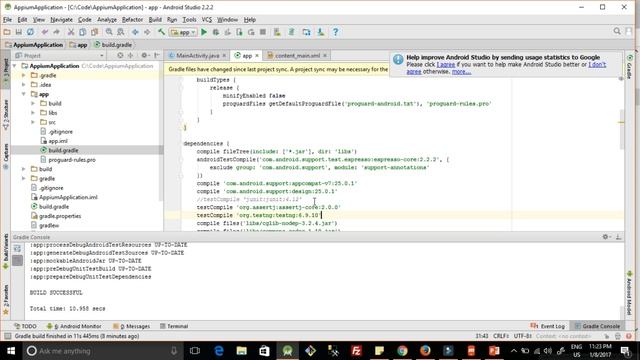Collapse the app module folder
The image size is (640, 360).
tap(24, 94)
